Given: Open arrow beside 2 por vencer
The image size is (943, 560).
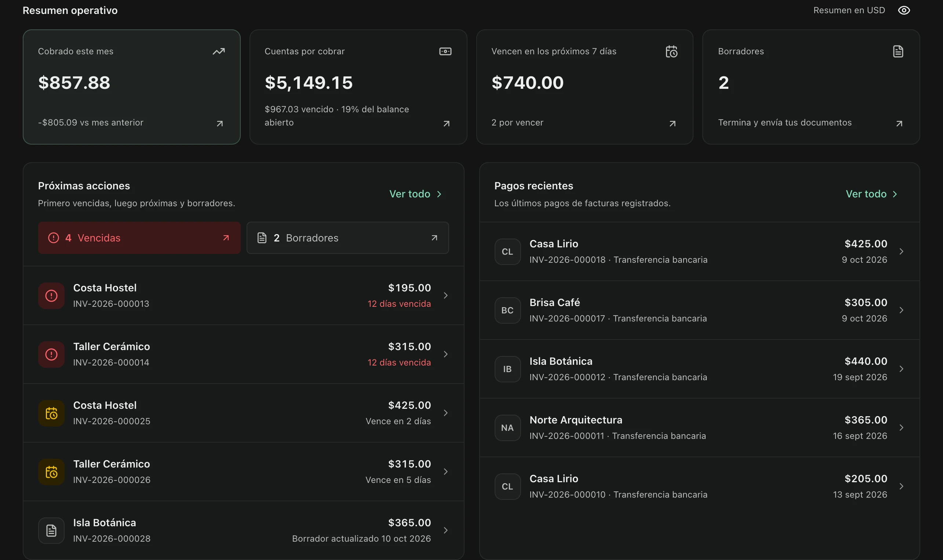Looking at the screenshot, I should point(673,124).
